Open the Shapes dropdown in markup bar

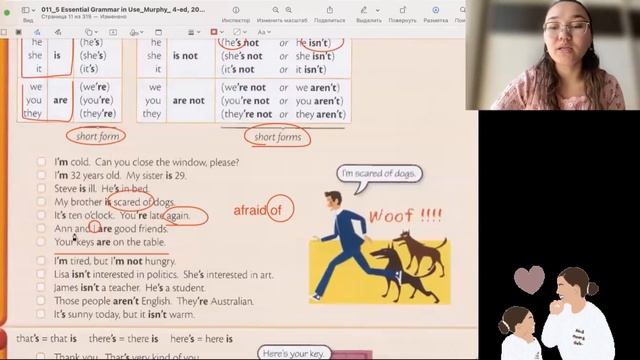91,32
